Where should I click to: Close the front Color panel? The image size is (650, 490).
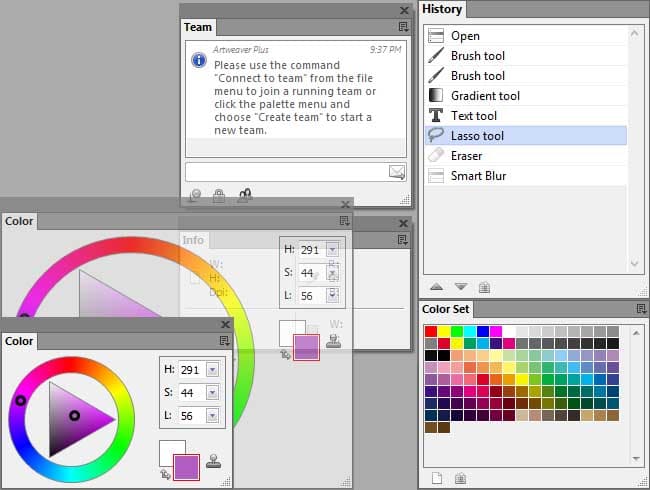tap(225, 325)
